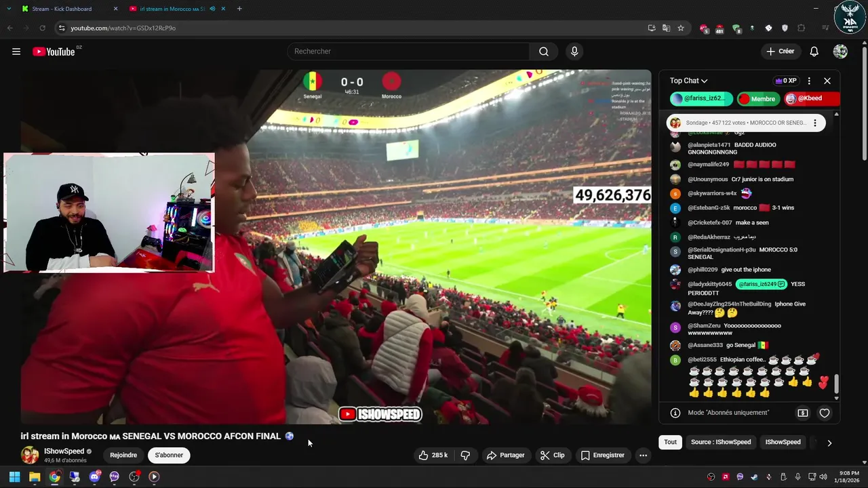Install app via address bar screen icon

(652, 28)
